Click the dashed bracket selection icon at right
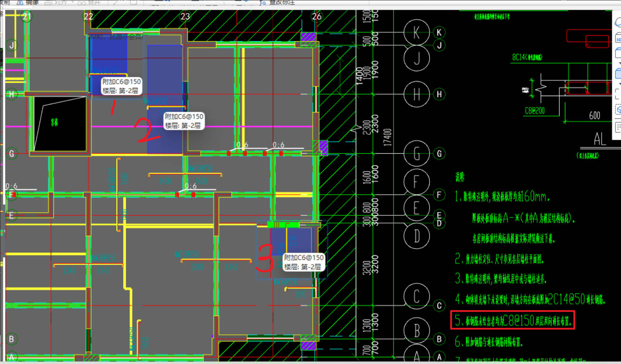 point(618,94)
